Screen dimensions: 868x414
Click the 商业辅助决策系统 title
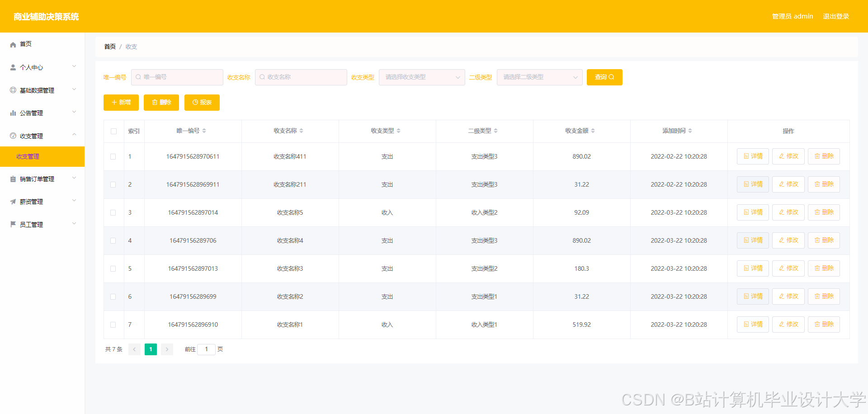point(46,17)
